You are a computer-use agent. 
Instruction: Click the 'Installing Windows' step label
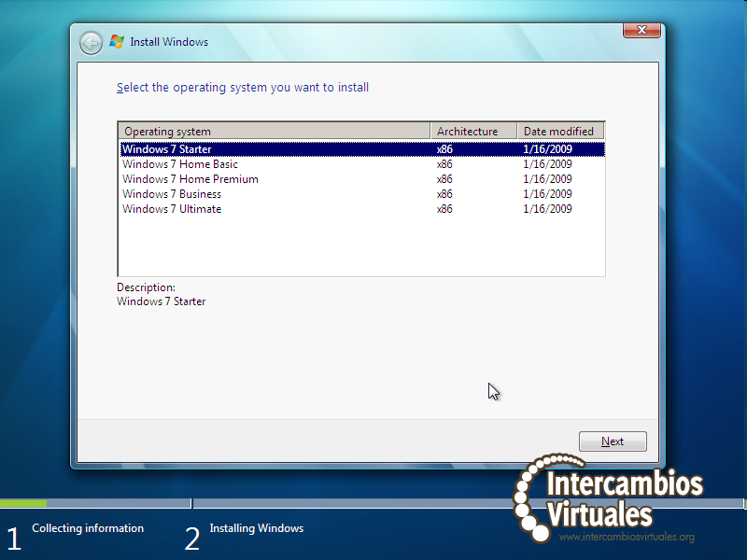point(256,528)
